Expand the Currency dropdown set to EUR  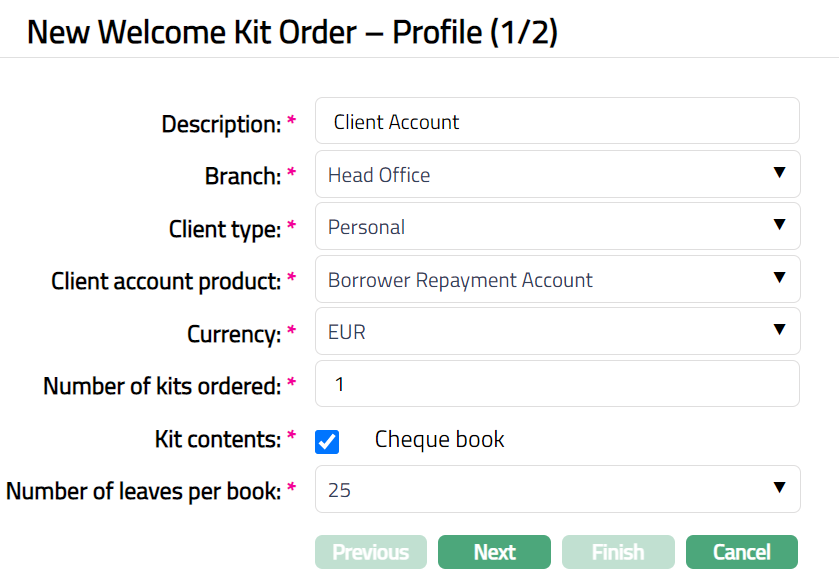[x=557, y=332]
